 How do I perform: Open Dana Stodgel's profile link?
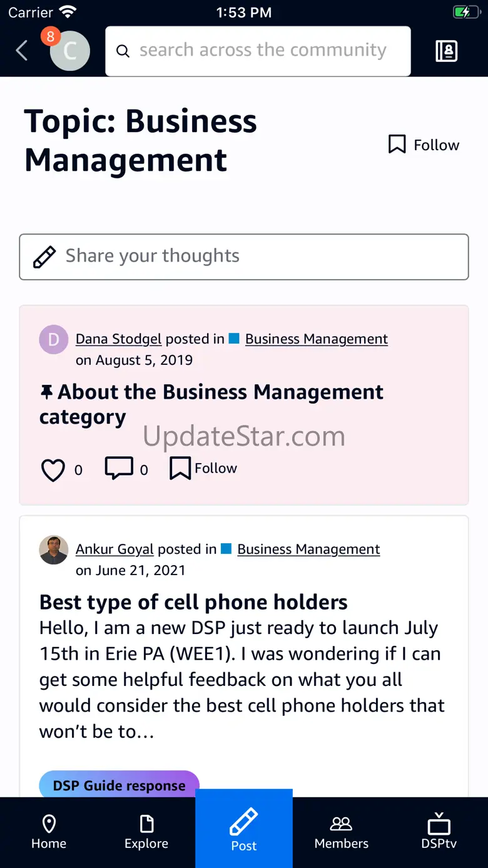pyautogui.click(x=118, y=339)
